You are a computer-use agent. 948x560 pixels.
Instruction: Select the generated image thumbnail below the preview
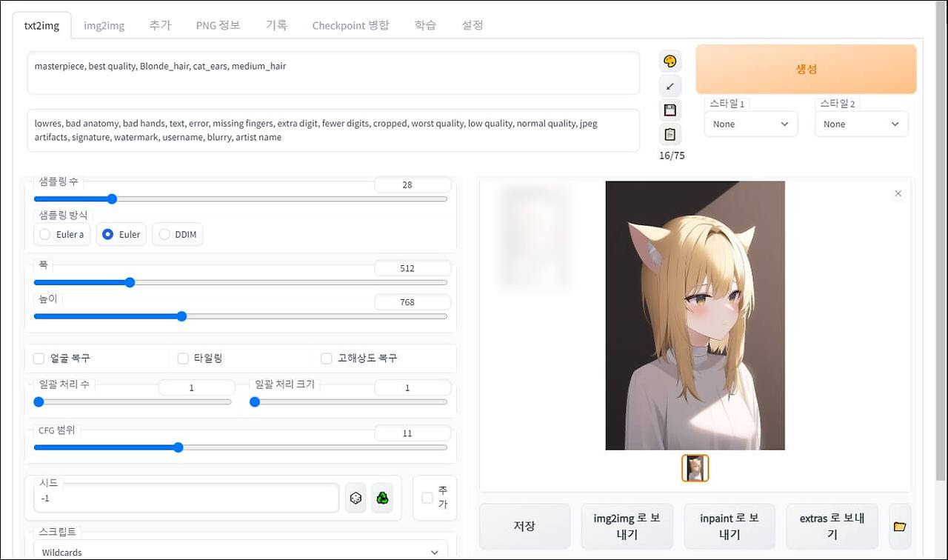[x=695, y=467]
